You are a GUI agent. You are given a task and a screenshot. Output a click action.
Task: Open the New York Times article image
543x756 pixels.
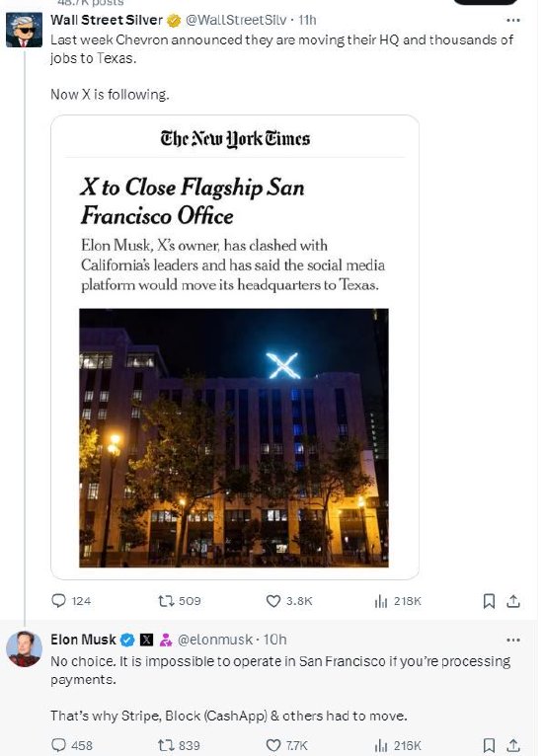pyautogui.click(x=234, y=438)
